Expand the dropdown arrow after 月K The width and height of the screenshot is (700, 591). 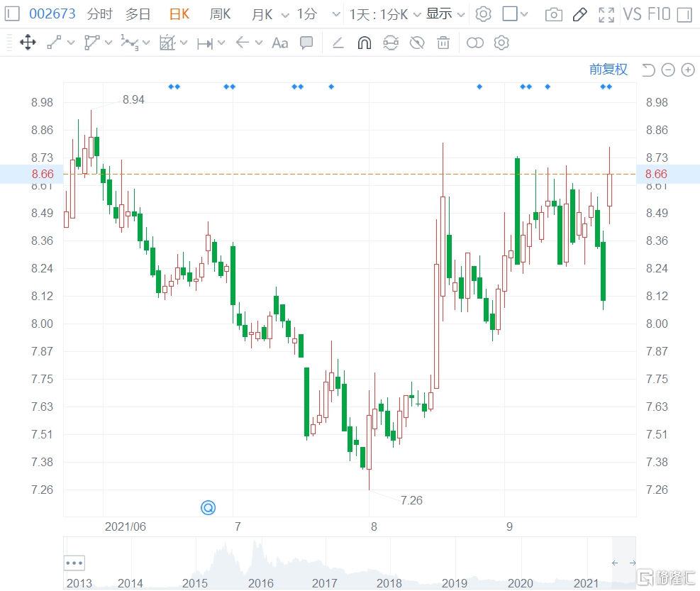(285, 15)
